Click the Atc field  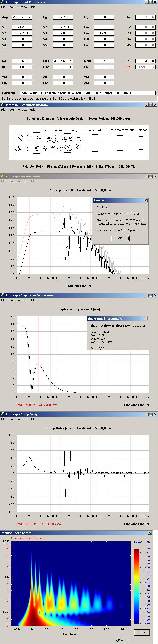click(x=104, y=83)
